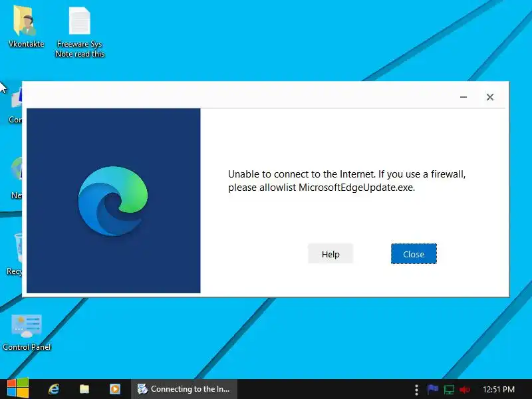
Task: Select the Freeware Sys Note text file icon
Action: point(80,32)
